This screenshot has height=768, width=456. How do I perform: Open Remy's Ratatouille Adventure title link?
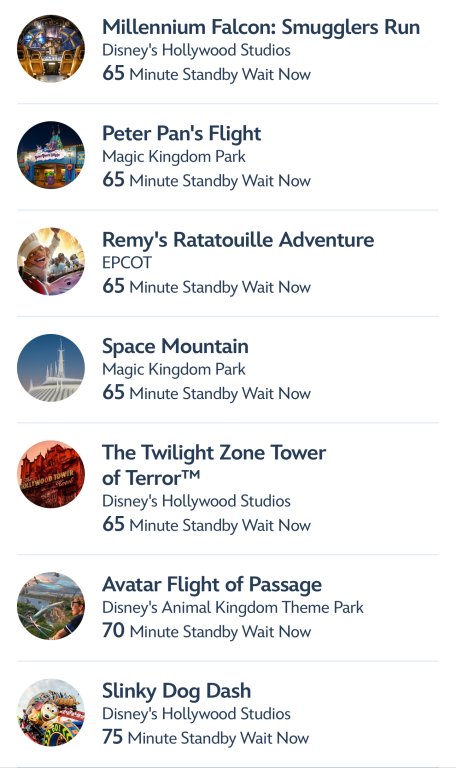coord(238,240)
